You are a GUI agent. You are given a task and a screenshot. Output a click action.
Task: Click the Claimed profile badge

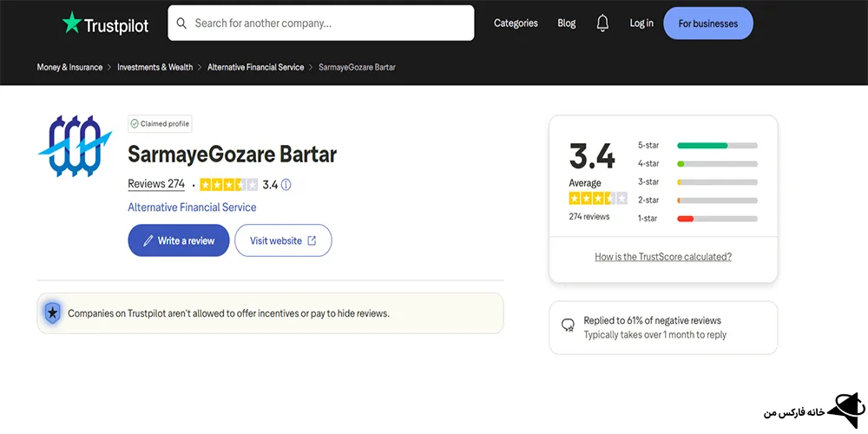point(160,124)
